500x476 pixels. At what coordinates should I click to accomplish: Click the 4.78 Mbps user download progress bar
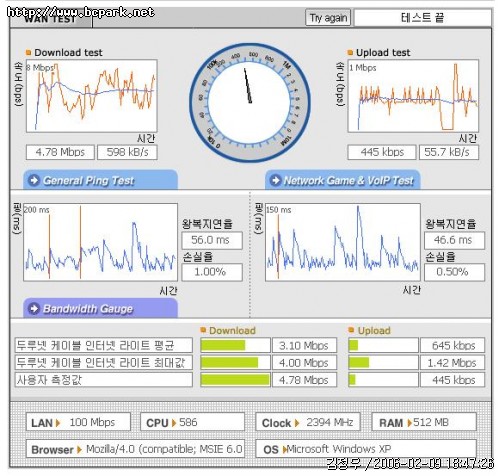tap(235, 380)
